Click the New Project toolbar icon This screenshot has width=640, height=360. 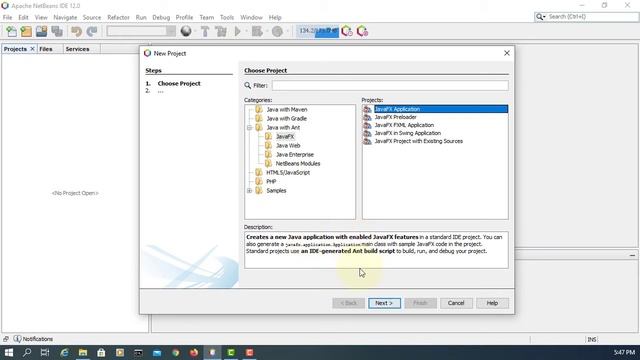click(x=27, y=31)
